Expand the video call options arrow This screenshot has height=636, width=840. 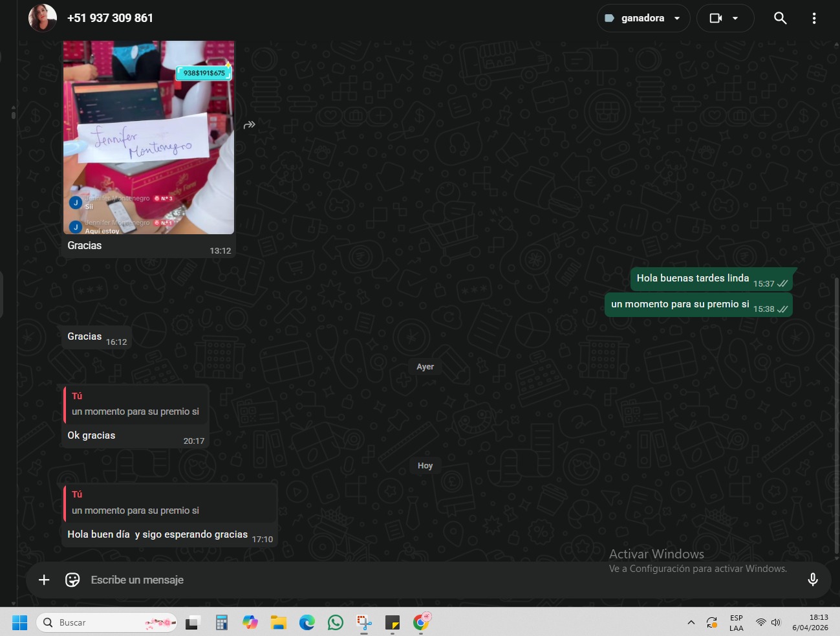(x=735, y=18)
